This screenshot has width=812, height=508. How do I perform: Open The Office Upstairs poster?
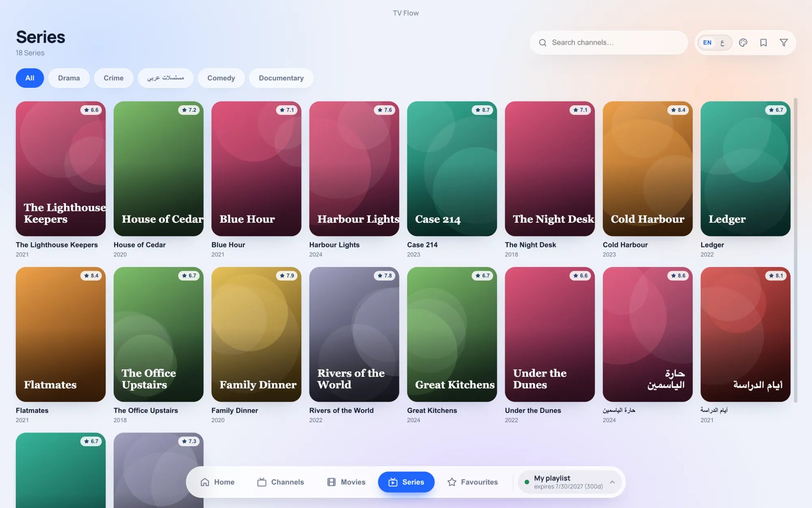tap(159, 334)
